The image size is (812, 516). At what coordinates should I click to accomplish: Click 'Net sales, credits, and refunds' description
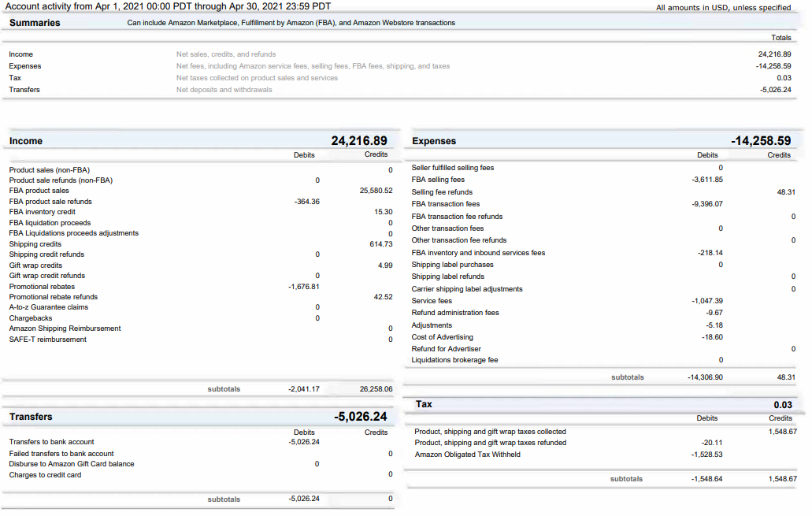(226, 54)
